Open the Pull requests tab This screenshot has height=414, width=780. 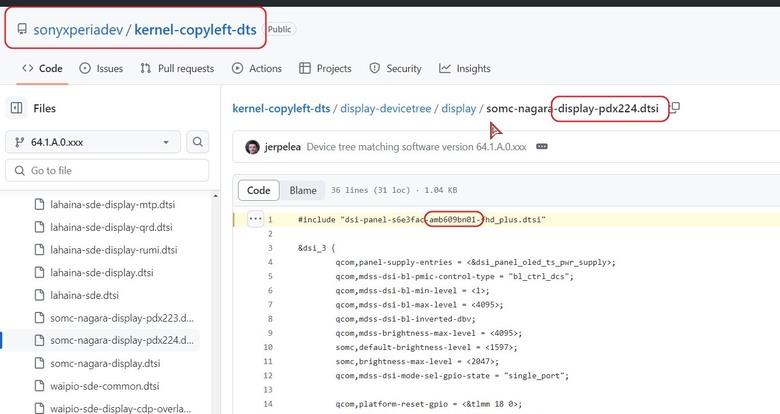point(177,69)
